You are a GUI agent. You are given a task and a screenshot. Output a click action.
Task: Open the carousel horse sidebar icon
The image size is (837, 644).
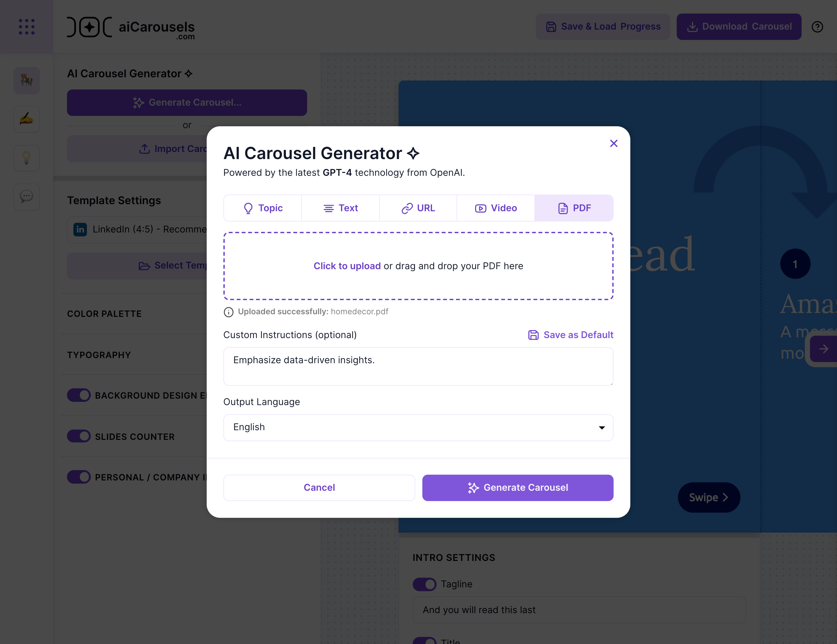(x=26, y=80)
